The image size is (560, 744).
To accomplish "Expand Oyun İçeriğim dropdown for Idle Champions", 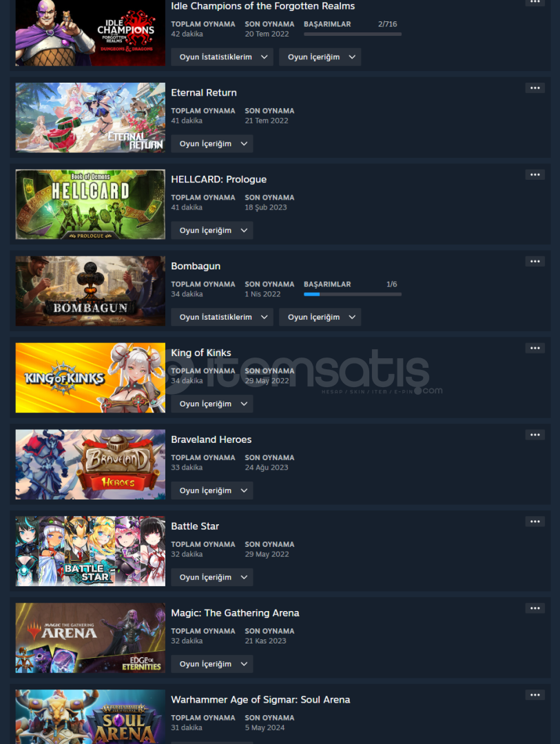I will coord(320,57).
